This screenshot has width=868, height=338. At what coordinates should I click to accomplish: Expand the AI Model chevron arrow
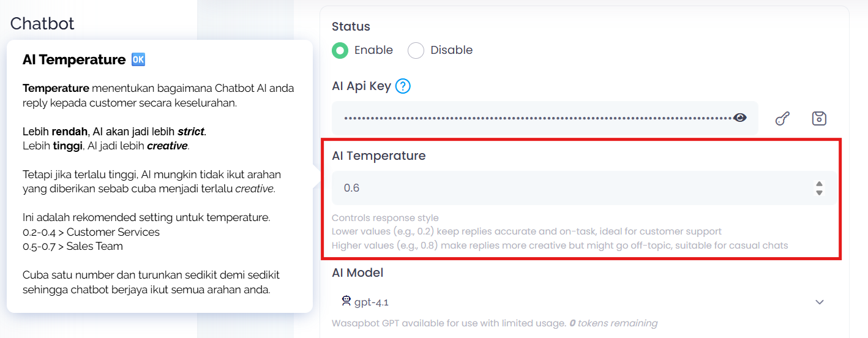coord(820,302)
